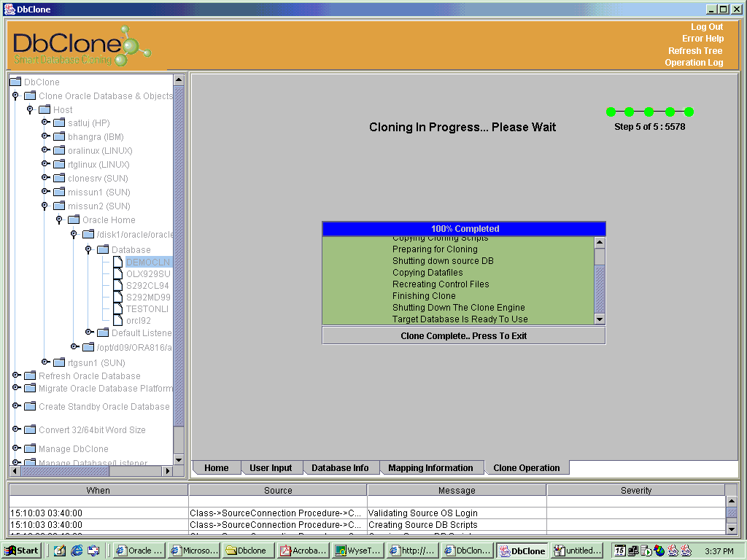Launch Internet Explorer from the quick launch bar
The width and height of the screenshot is (747, 560).
pos(77,551)
